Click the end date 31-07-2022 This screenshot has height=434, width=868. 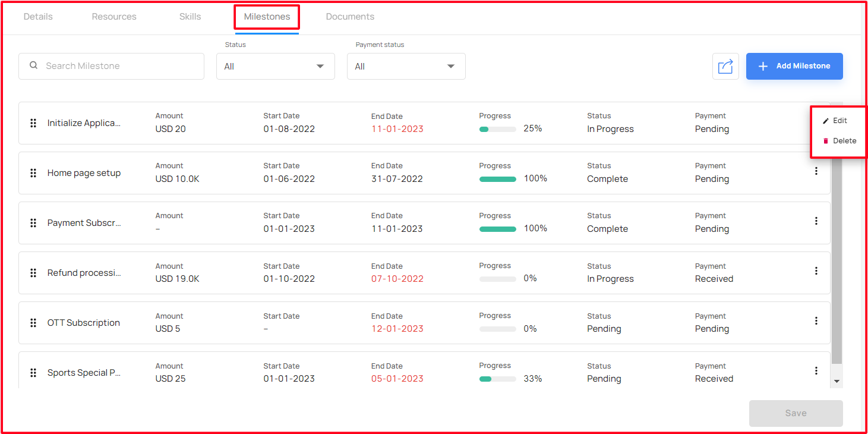(x=397, y=179)
